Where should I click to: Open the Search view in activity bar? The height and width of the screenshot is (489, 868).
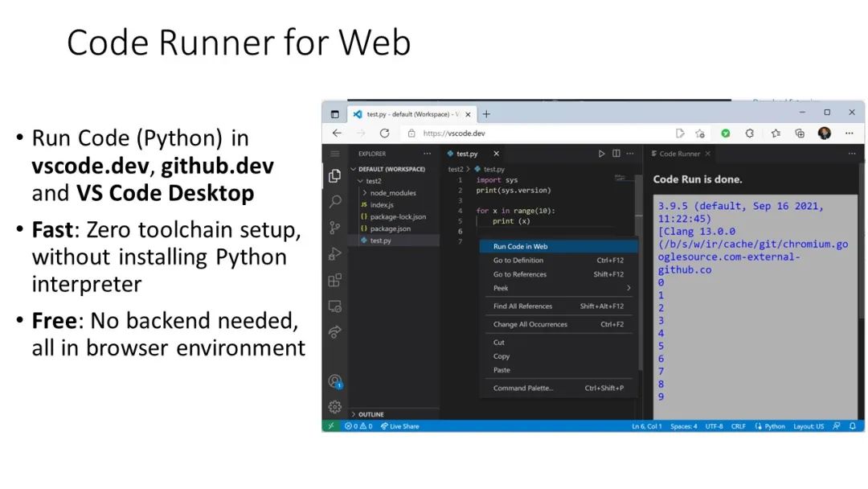334,202
